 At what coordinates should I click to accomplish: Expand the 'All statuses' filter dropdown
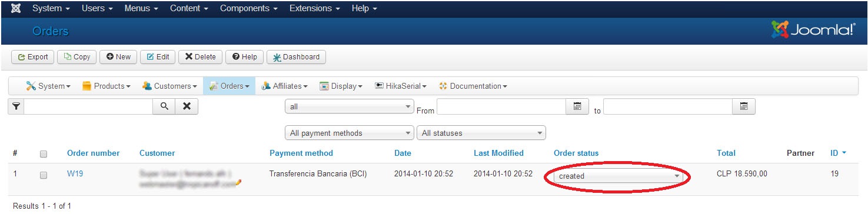coord(481,133)
